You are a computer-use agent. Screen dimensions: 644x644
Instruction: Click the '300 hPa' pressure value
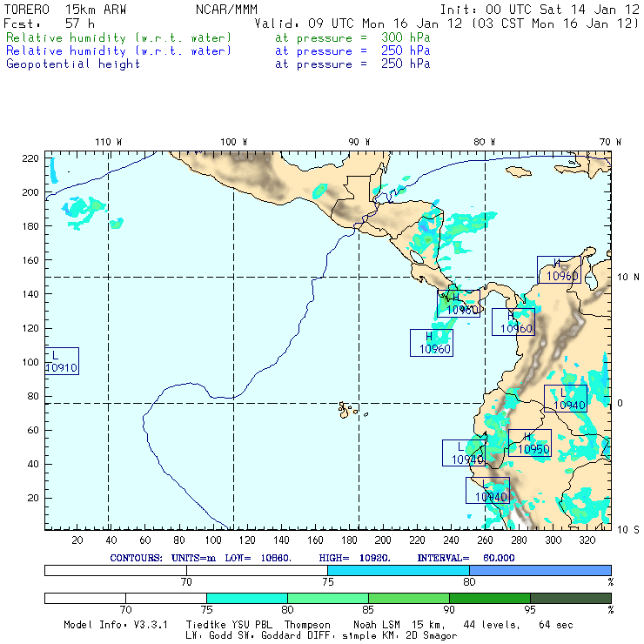pyautogui.click(x=406, y=37)
